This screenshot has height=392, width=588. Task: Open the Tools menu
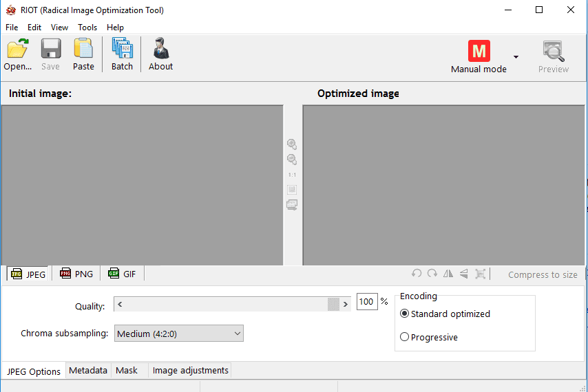87,28
